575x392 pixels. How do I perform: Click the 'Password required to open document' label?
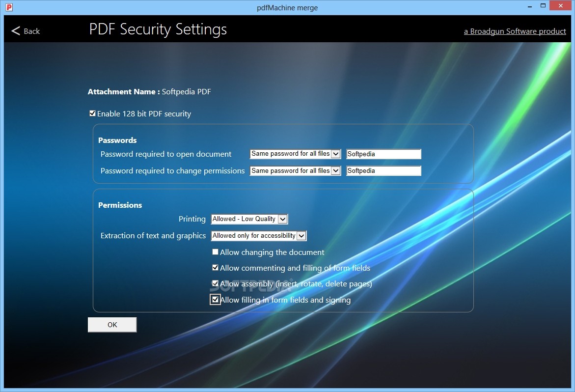click(x=166, y=154)
